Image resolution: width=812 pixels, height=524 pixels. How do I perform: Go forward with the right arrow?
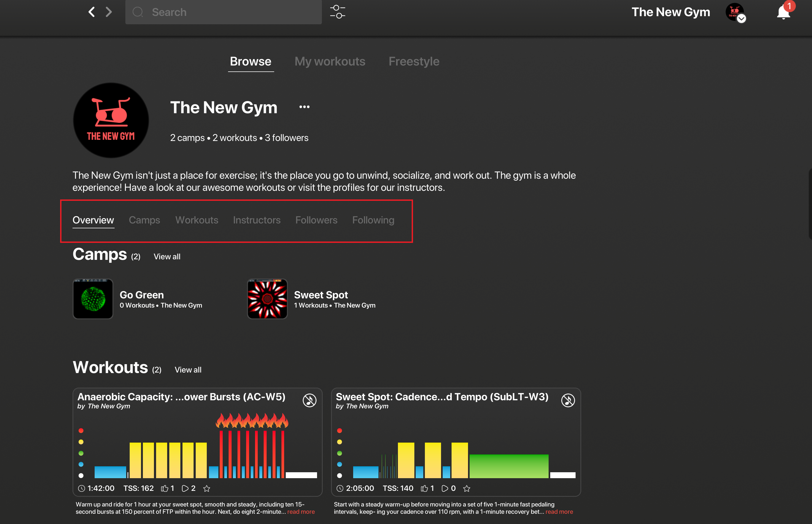109,12
